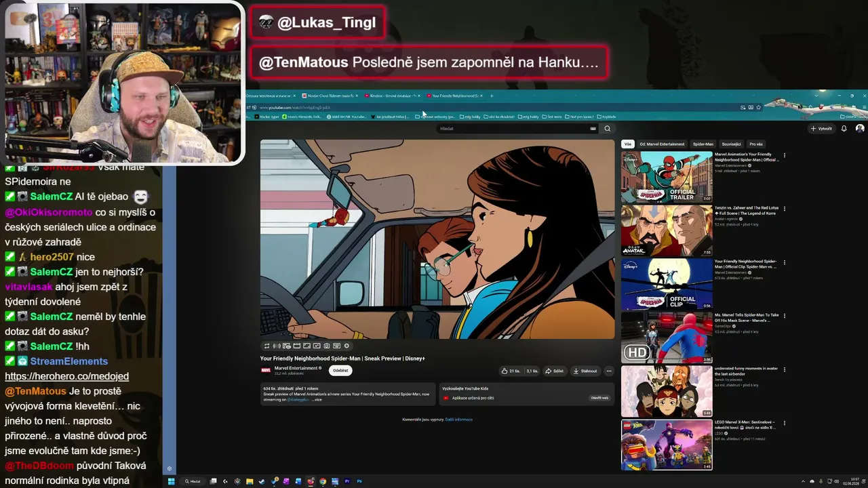Viewport: 868px width, 488px height.
Task: Select the 'Vše' filter chip
Action: [x=628, y=144]
